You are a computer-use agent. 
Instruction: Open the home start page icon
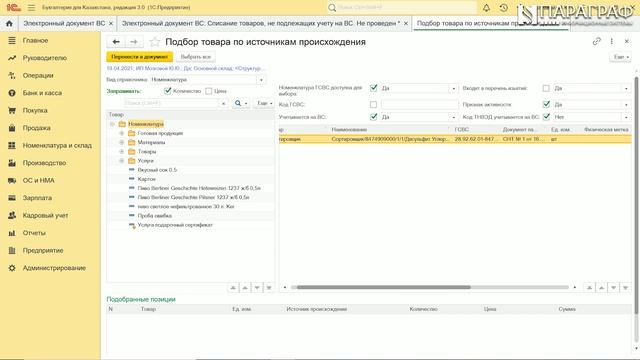tap(9, 24)
